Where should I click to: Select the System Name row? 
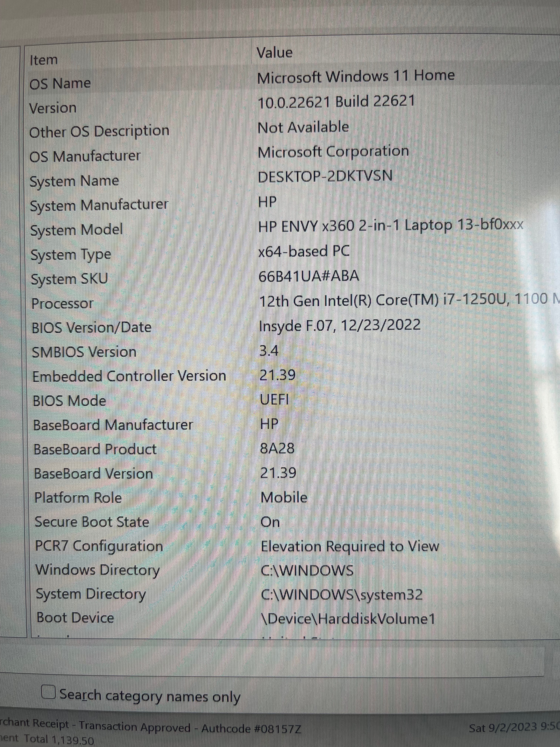coord(74,181)
